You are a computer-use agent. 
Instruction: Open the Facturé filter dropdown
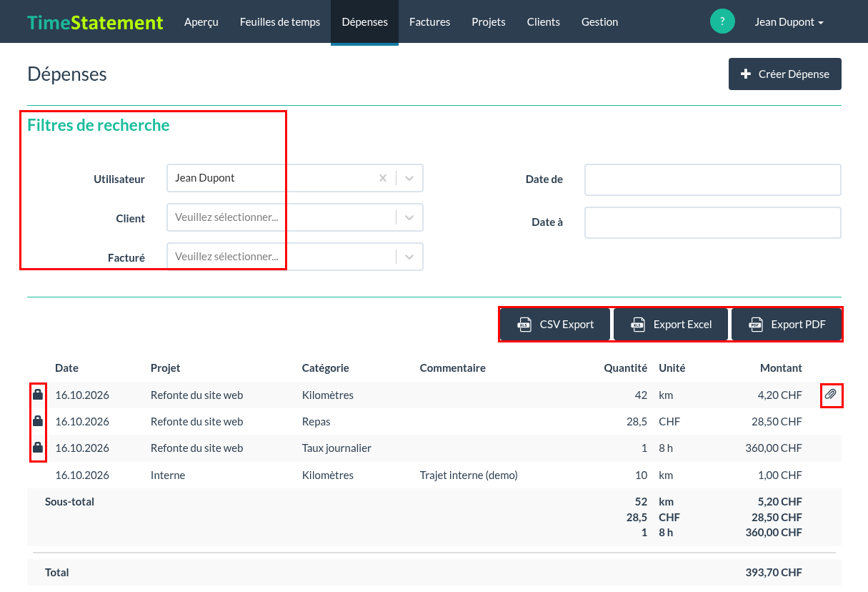(295, 257)
